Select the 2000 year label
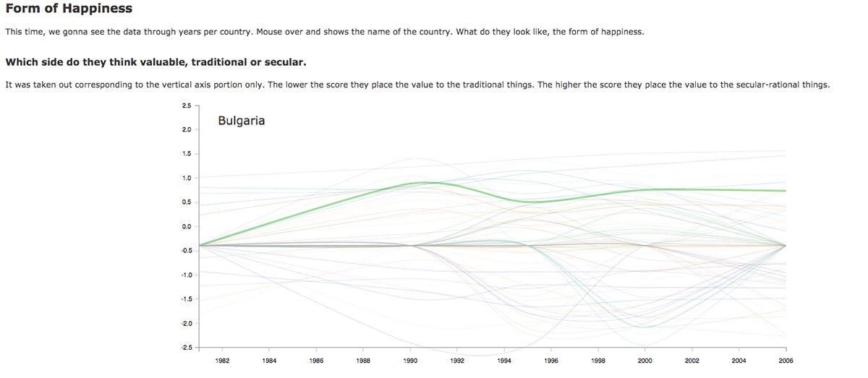Image resolution: width=868 pixels, height=378 pixels. tap(645, 360)
